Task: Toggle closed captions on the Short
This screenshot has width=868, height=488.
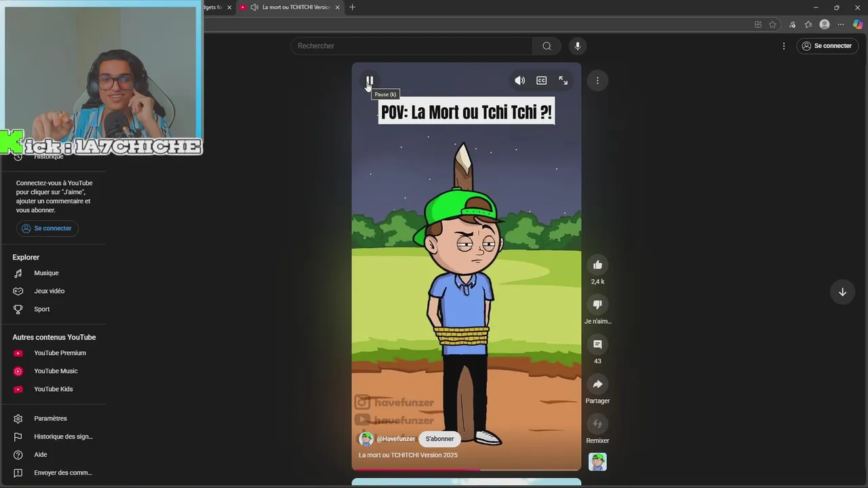Action: pos(541,81)
